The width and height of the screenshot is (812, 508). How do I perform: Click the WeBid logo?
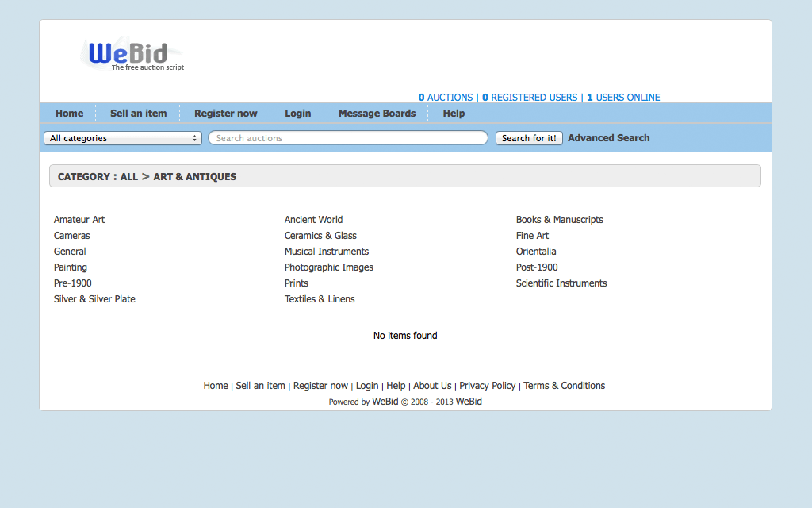(x=131, y=55)
